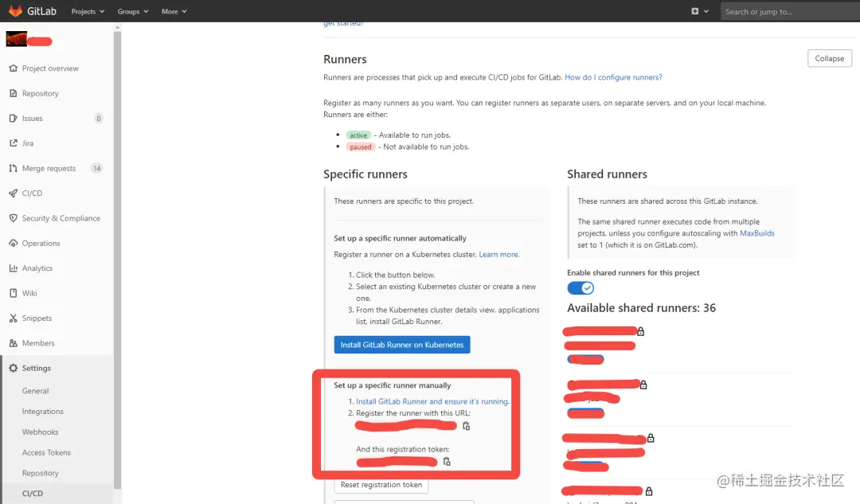
Task: Follow the Learn more Kubernetes link
Action: click(498, 255)
